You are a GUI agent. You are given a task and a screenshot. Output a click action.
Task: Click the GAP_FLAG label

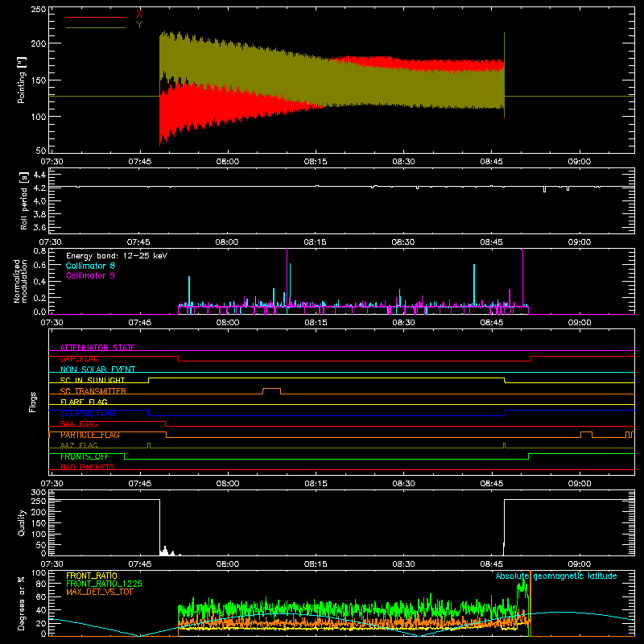click(x=79, y=358)
